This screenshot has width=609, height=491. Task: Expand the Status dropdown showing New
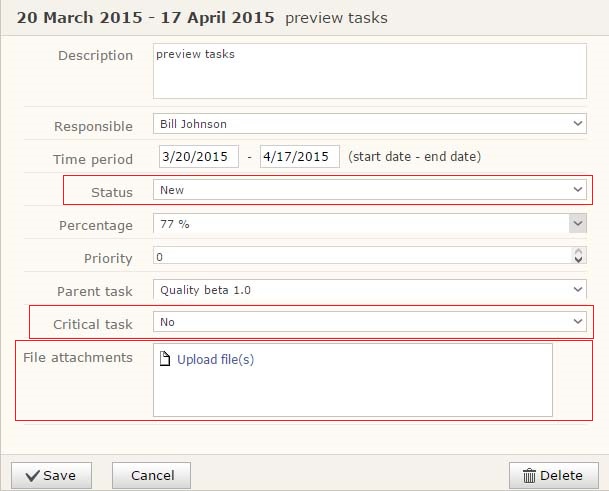coord(369,190)
